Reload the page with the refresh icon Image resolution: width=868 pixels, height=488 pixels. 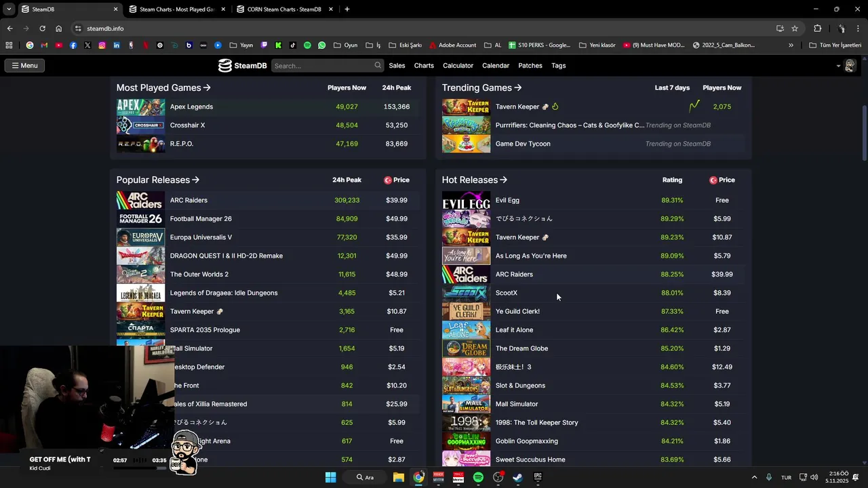(42, 28)
